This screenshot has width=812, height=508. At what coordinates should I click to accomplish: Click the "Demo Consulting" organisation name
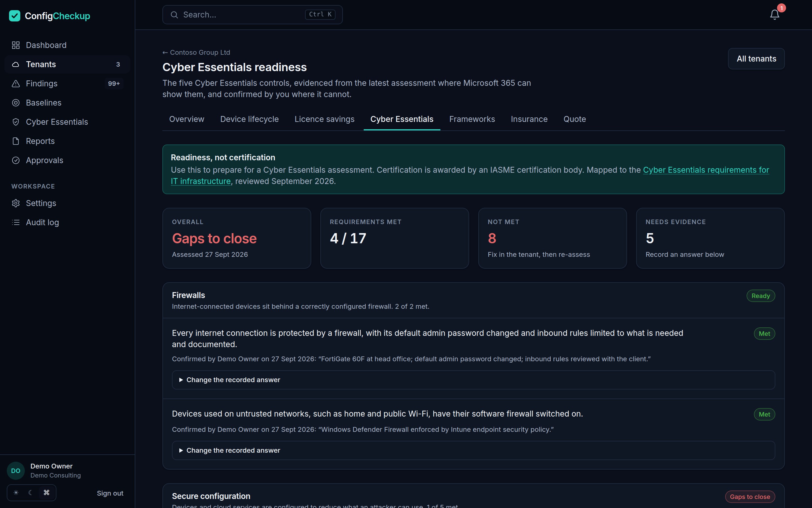coord(55,475)
